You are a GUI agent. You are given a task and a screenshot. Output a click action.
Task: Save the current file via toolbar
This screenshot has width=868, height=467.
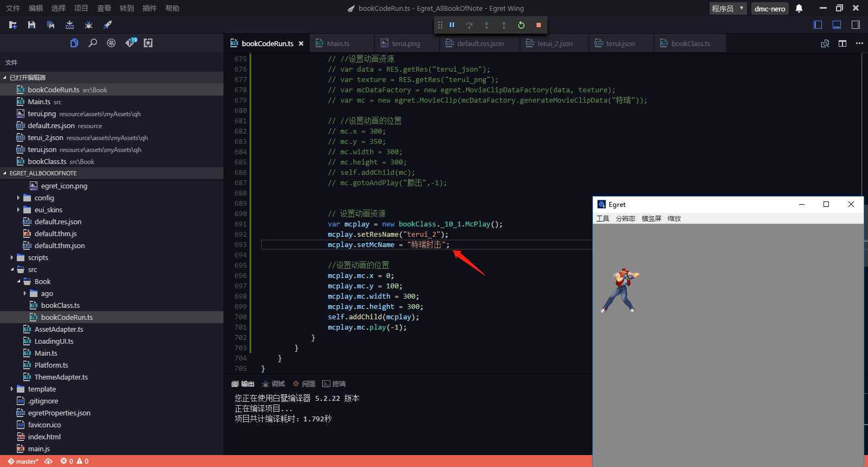tap(31, 25)
